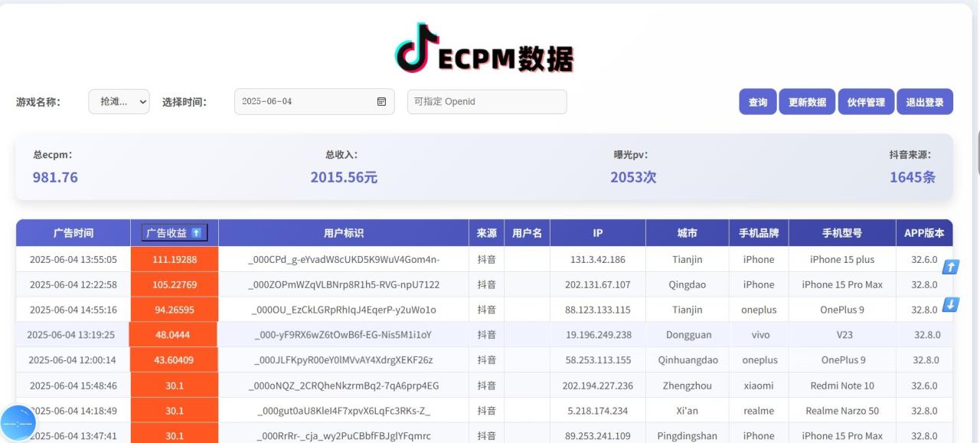
Task: Click the 用户标识 column header
Action: pos(342,232)
